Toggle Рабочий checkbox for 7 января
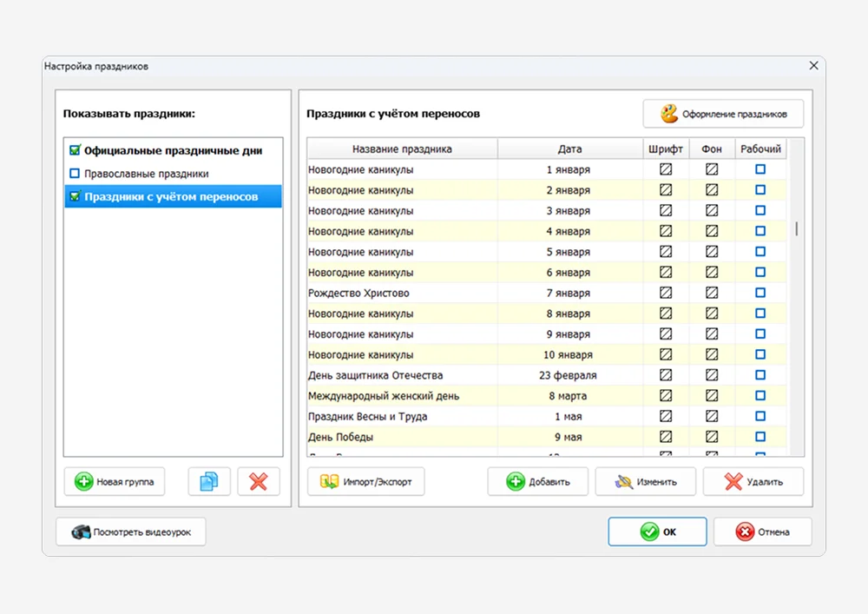This screenshot has height=614, width=868. pyautogui.click(x=760, y=293)
